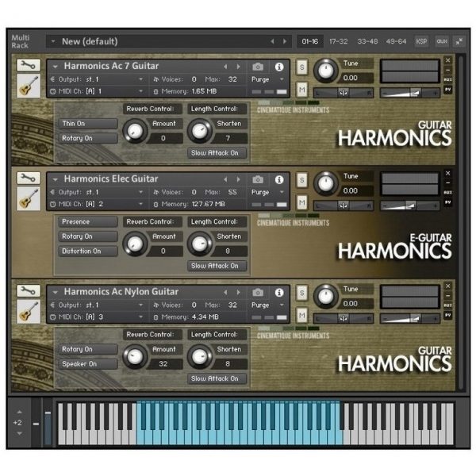The image size is (476, 476).
Task: Adjust volume slider of Harmonics Ac 7 Guitar
Action: click(409, 93)
